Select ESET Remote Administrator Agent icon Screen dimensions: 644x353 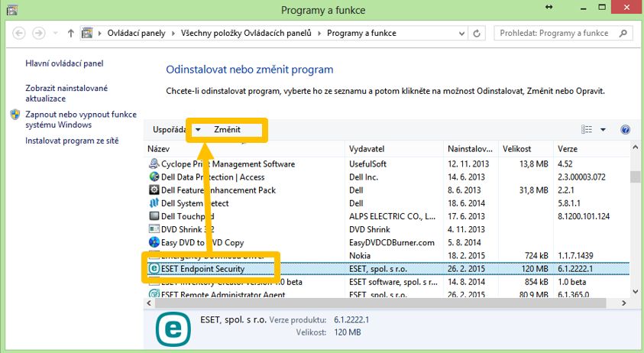click(x=154, y=294)
